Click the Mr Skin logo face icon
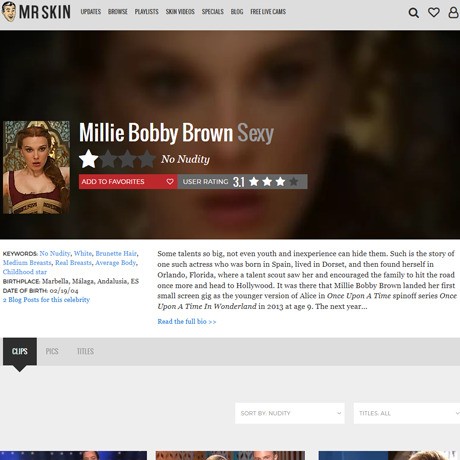Image resolution: width=460 pixels, height=460 pixels. click(x=9, y=12)
